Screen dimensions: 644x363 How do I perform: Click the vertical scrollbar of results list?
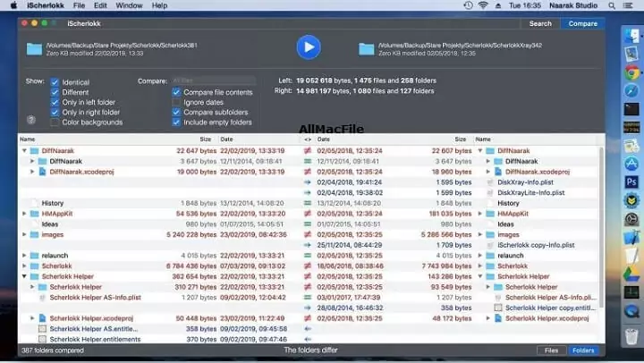602,226
